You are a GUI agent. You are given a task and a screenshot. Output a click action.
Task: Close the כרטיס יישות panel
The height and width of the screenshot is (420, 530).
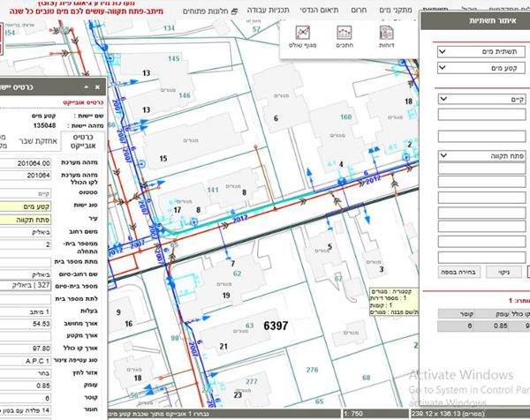click(98, 87)
